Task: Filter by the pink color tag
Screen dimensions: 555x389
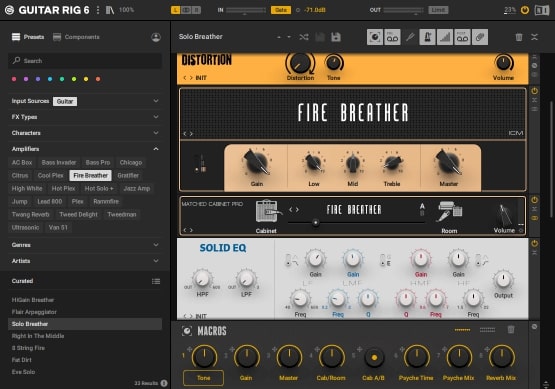Action: 14,79
